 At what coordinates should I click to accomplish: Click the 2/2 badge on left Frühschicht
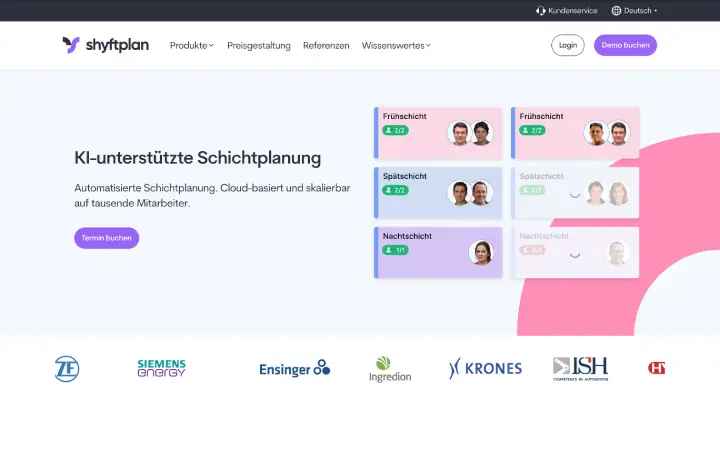coord(395,130)
